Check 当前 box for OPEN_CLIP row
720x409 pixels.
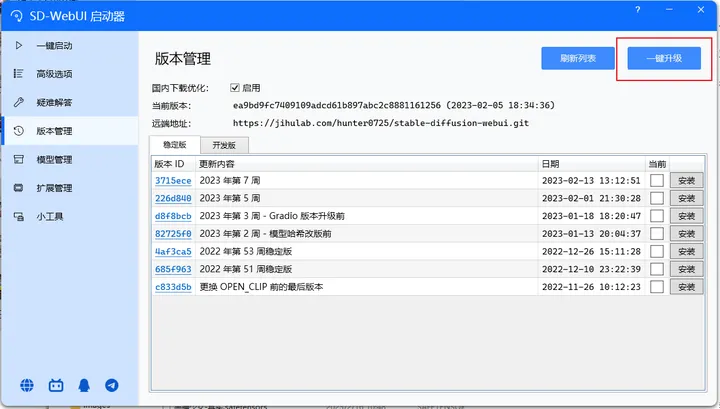(x=657, y=287)
